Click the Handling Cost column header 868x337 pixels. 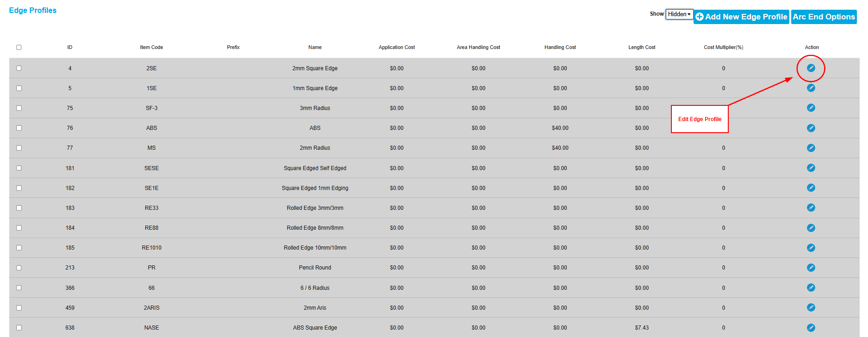(560, 47)
